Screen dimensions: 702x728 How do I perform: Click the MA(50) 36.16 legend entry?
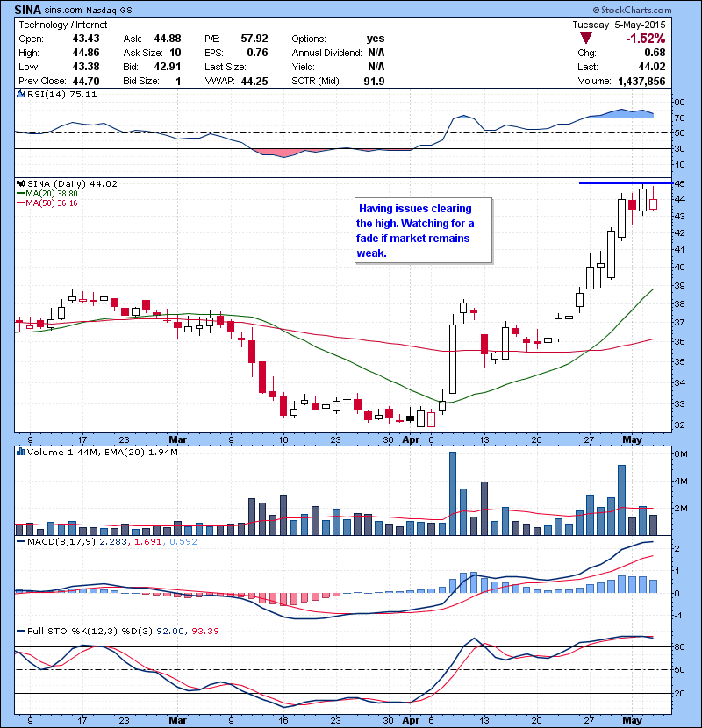(47, 203)
